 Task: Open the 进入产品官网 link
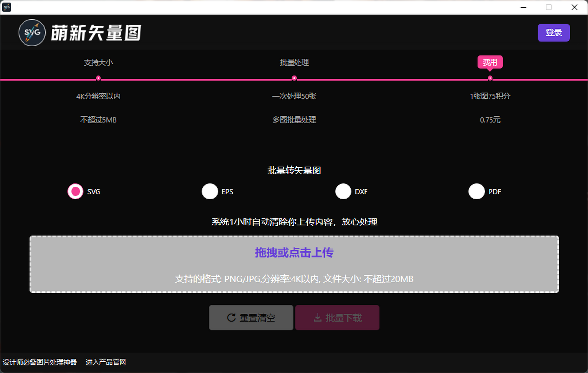point(106,362)
